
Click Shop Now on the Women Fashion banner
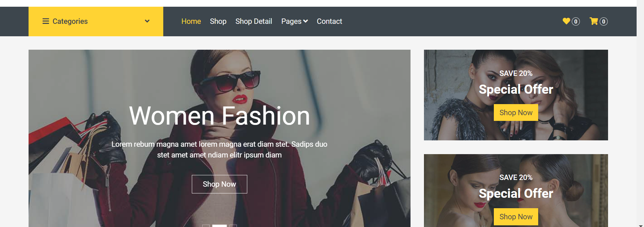click(219, 184)
